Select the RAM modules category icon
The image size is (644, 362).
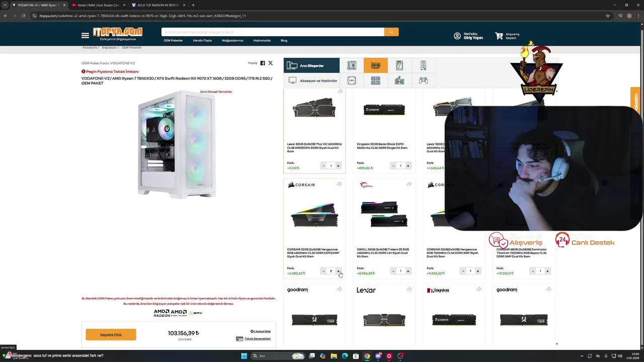(x=375, y=80)
